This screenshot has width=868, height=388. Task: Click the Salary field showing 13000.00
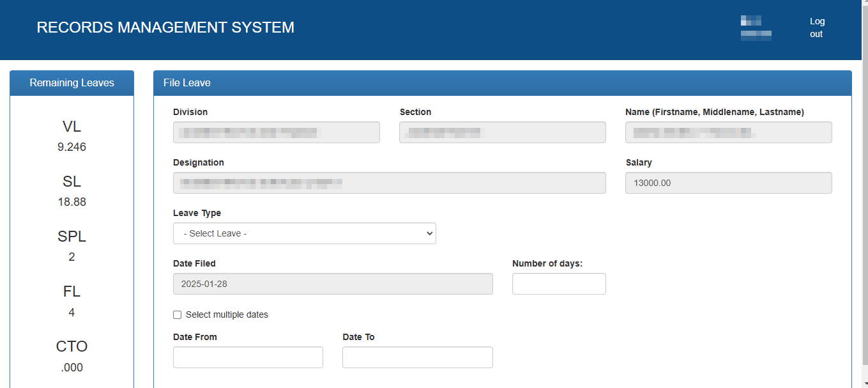tap(728, 183)
